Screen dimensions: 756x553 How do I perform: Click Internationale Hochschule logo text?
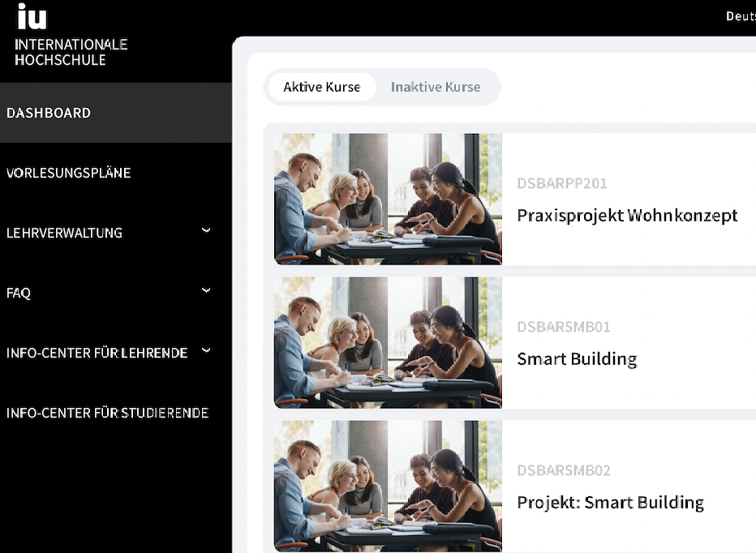pos(71,52)
